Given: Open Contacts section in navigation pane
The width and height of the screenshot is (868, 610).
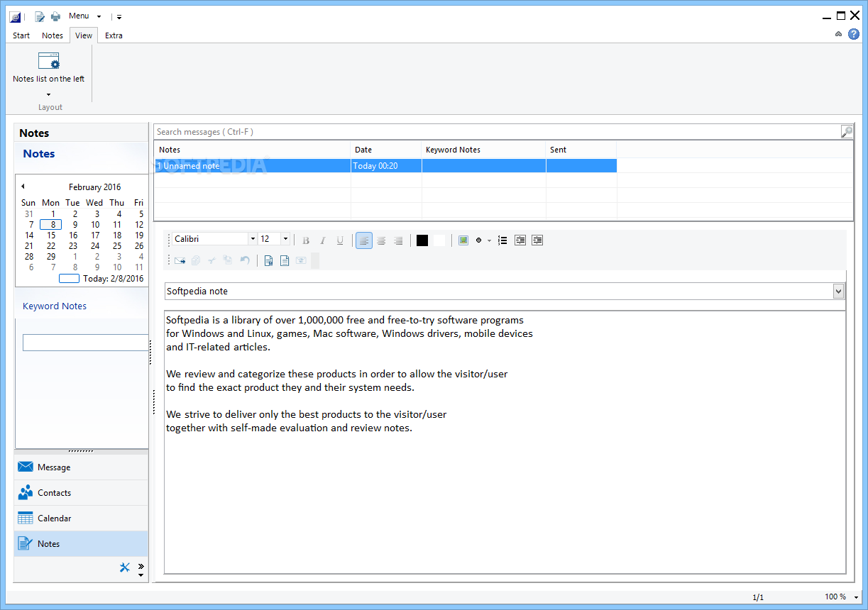Looking at the screenshot, I should coord(81,493).
